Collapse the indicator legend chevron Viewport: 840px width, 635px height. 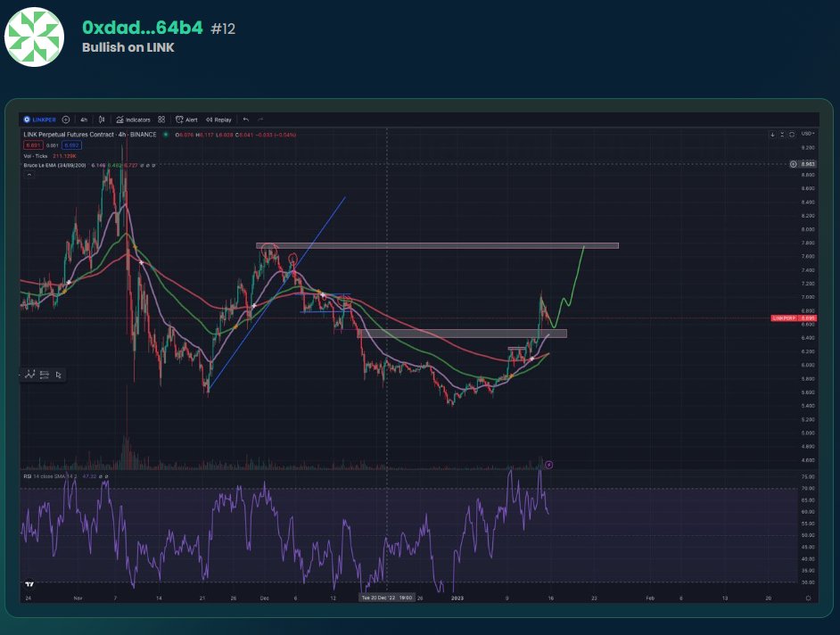[x=29, y=174]
